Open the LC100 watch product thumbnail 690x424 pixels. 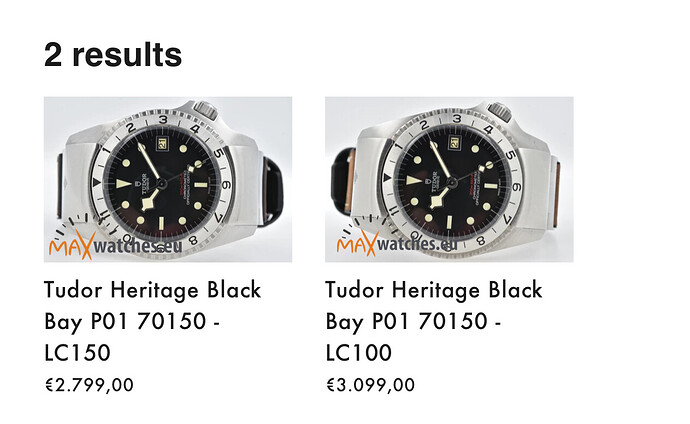[449, 179]
